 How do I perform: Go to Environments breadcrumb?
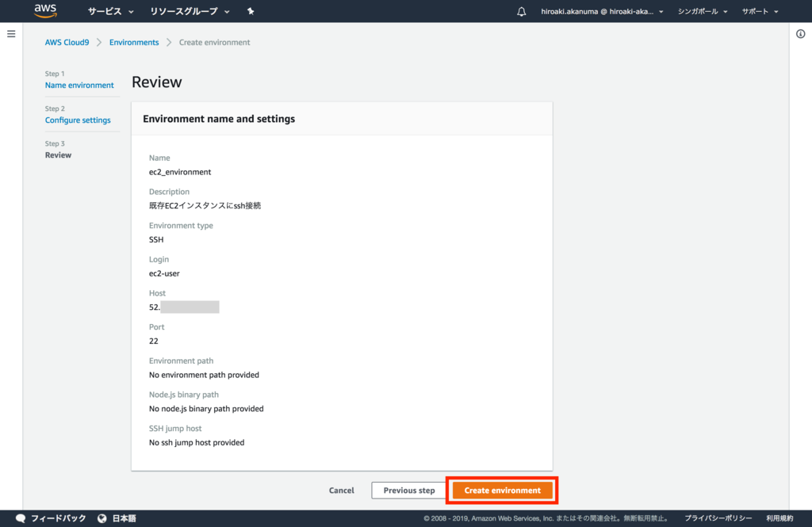(134, 43)
